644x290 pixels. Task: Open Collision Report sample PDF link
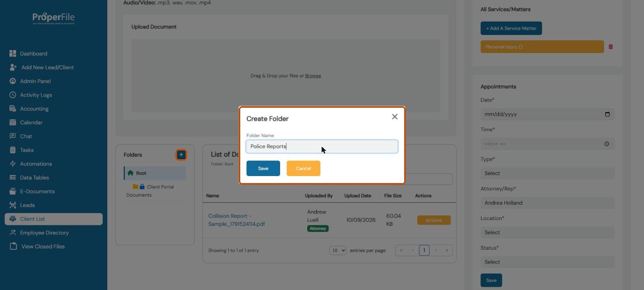coord(237,220)
